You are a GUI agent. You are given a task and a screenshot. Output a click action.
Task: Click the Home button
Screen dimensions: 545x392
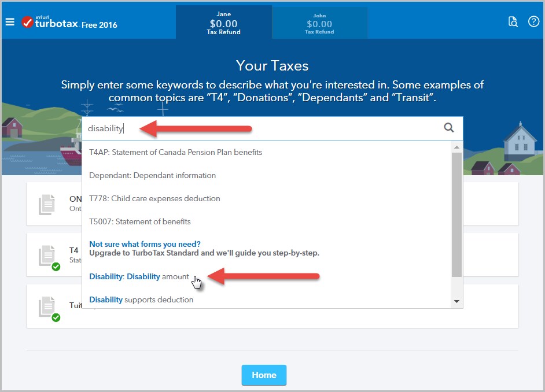pos(264,375)
